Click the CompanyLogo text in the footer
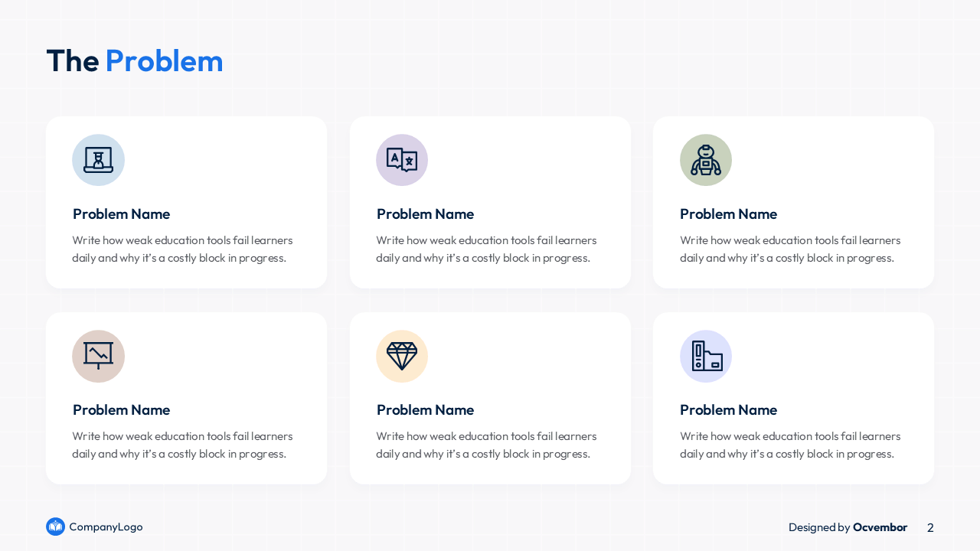The image size is (980, 551). click(x=106, y=527)
